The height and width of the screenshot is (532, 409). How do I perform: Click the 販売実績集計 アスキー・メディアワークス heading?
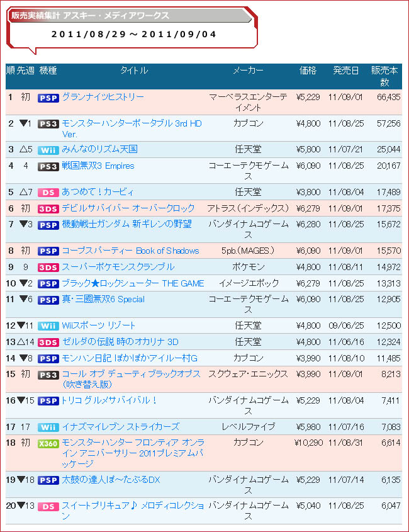coord(90,16)
